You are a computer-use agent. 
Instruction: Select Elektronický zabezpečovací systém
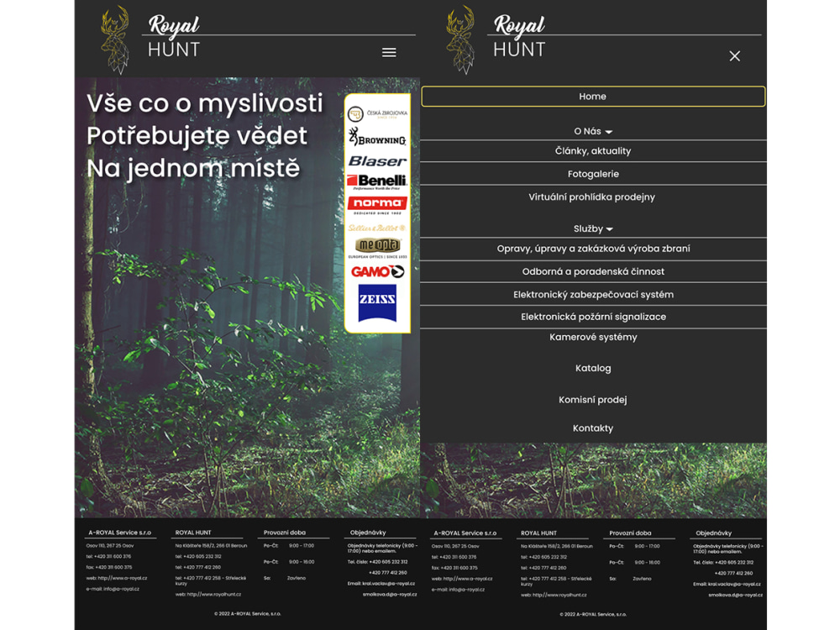(593, 295)
